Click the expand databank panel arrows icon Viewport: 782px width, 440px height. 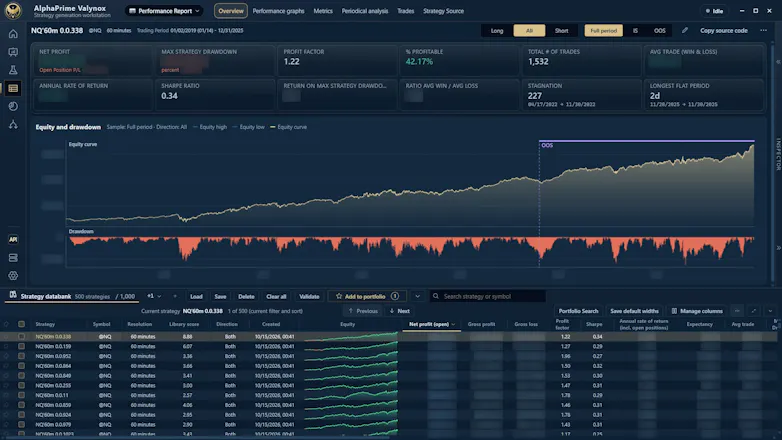click(x=754, y=311)
